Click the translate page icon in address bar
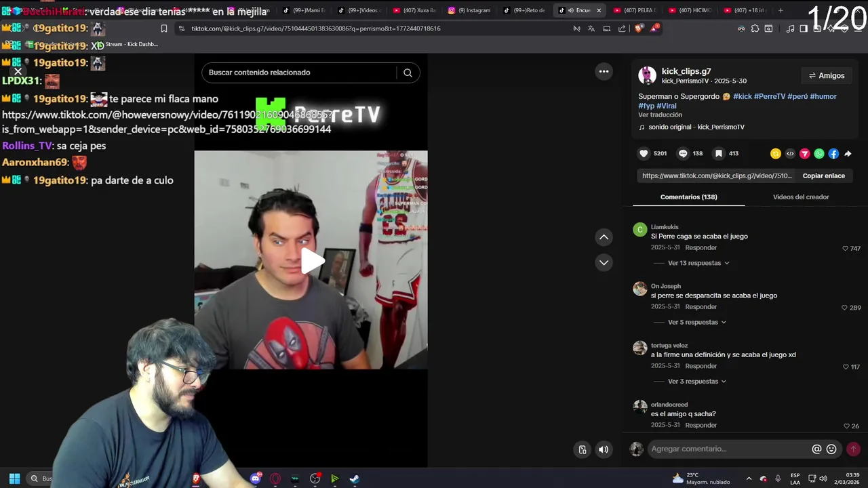The height and width of the screenshot is (488, 868). point(591,28)
